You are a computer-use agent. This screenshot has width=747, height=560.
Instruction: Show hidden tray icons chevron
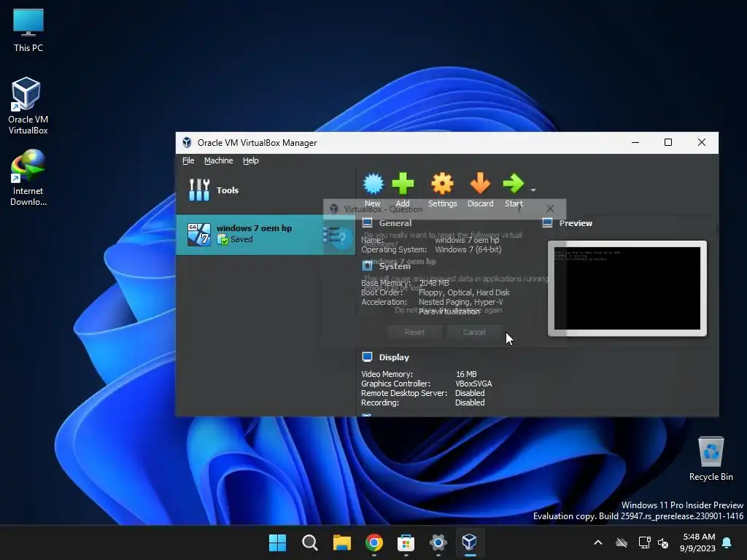[598, 542]
